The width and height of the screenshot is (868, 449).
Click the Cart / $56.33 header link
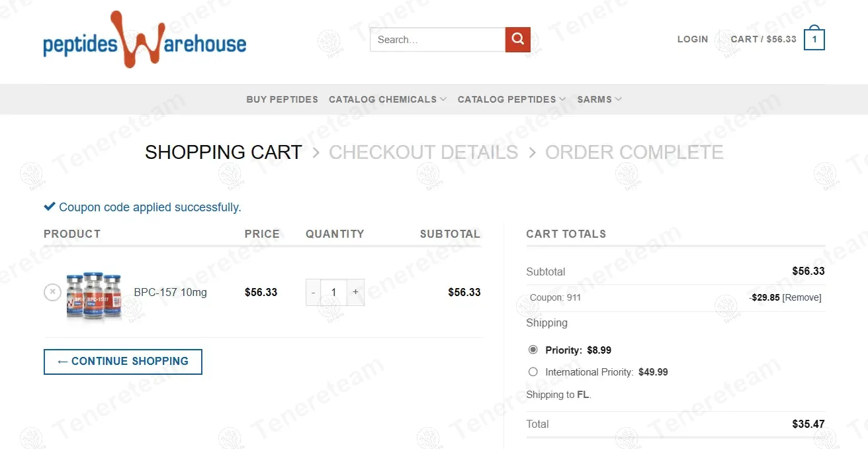tap(763, 40)
